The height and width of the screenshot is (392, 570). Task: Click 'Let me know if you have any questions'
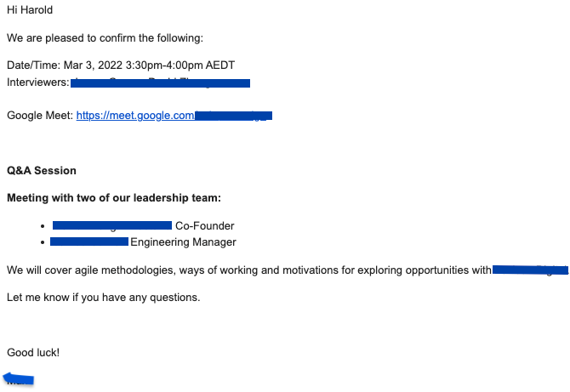[104, 298]
